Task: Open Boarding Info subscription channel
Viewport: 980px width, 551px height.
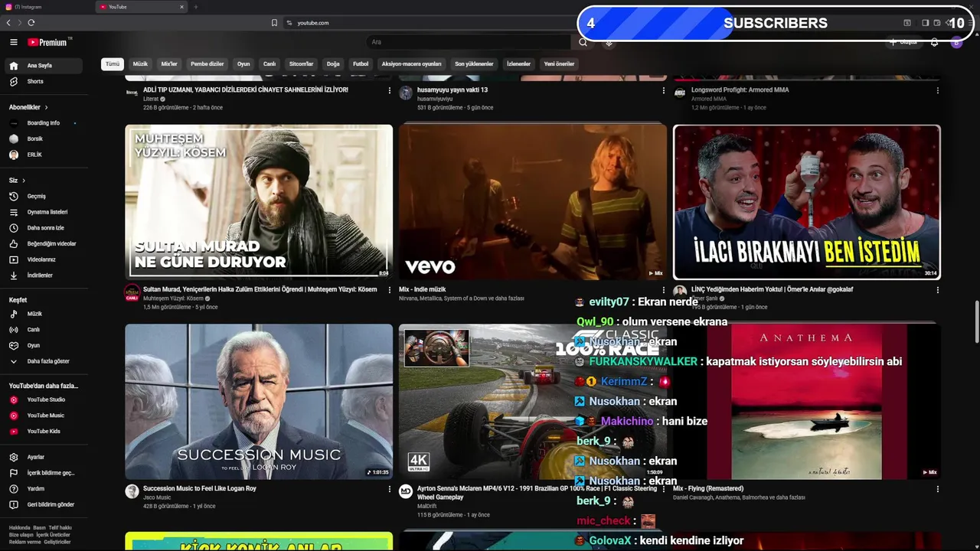Action: 43,123
